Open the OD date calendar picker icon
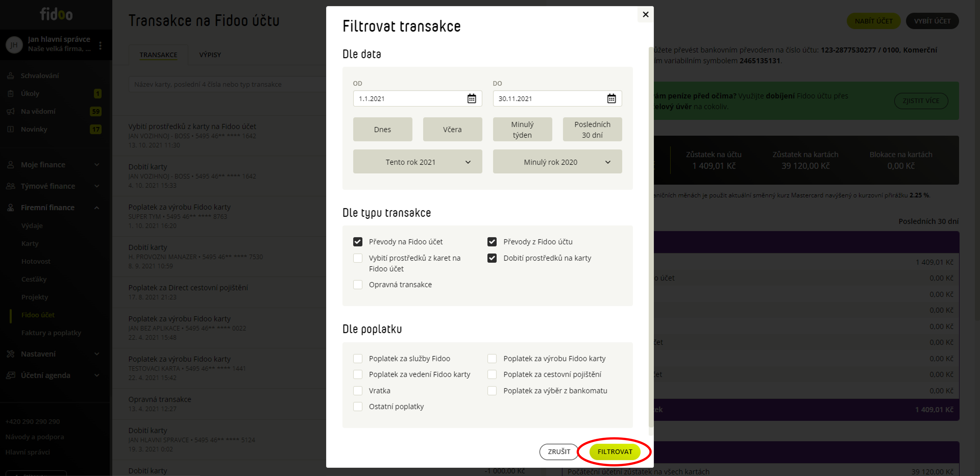 (x=471, y=98)
